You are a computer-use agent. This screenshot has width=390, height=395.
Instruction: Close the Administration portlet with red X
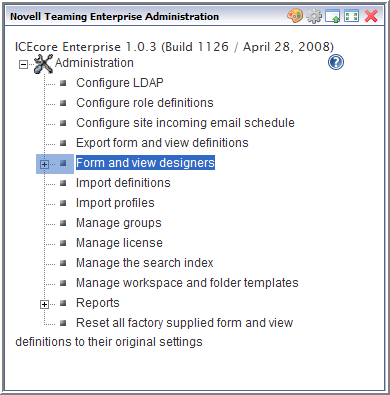[371, 16]
